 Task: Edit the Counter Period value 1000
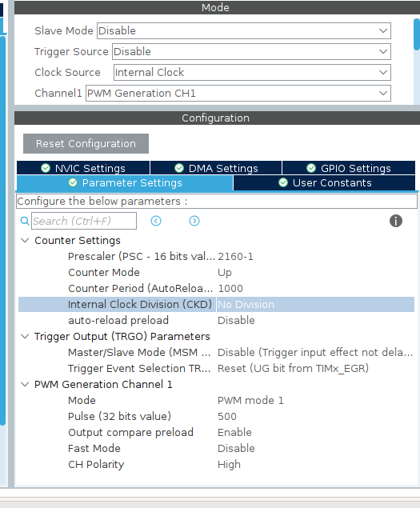click(x=230, y=288)
